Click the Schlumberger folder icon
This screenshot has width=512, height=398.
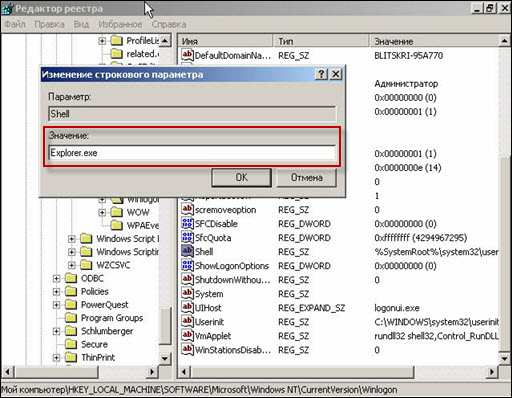[71, 331]
